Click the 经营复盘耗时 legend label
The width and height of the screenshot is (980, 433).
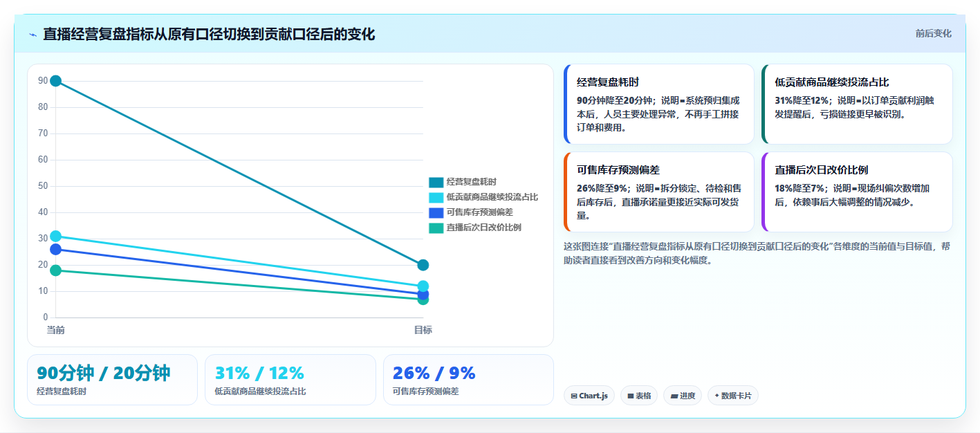[x=471, y=182]
